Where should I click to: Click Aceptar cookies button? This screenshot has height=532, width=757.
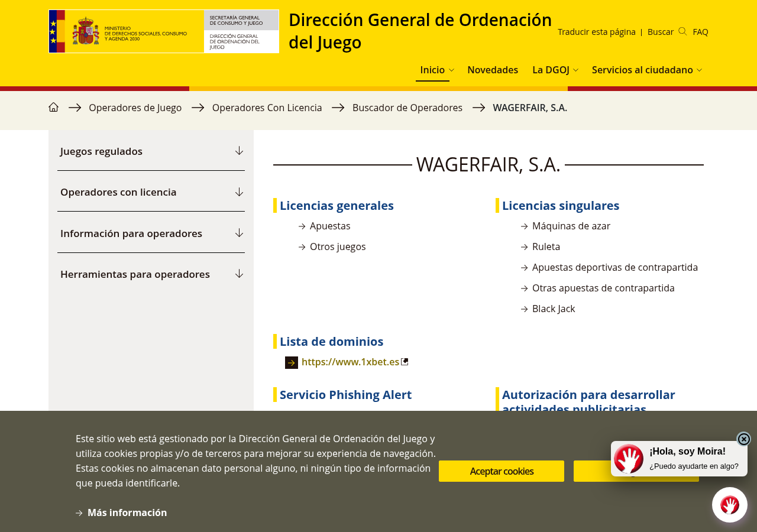[x=502, y=471]
